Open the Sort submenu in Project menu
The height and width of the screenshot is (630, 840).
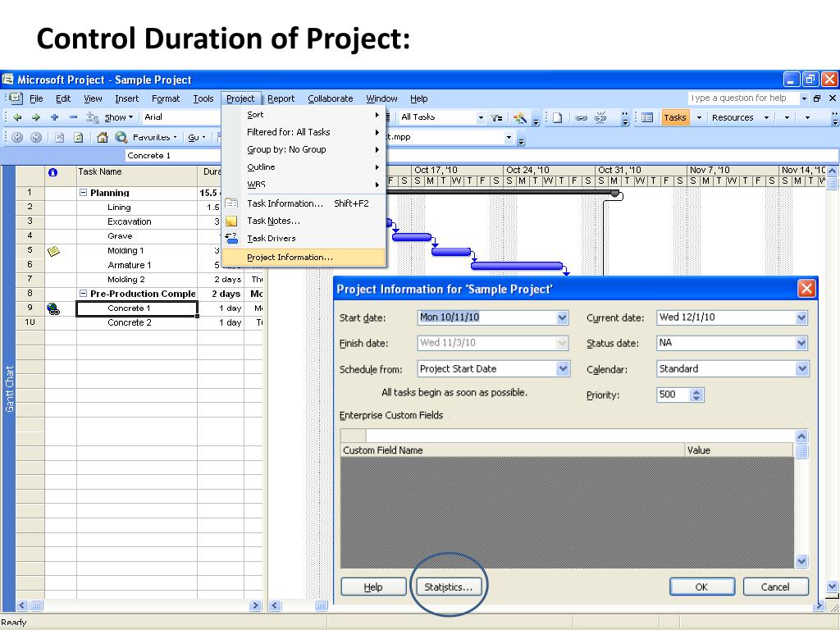pos(304,115)
